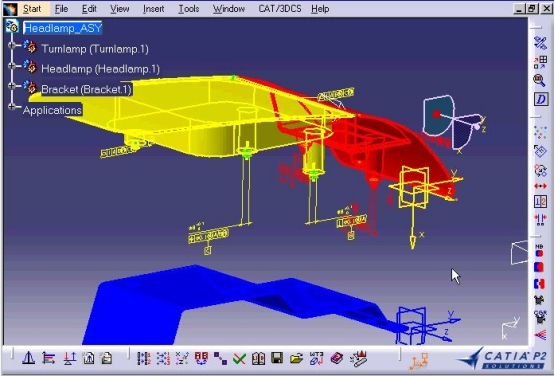
Task: Click the bell-curve distribution icon
Action: coord(29,358)
